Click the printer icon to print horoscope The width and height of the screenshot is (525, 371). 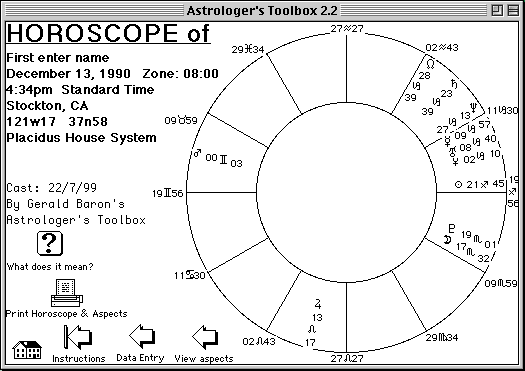pyautogui.click(x=67, y=293)
